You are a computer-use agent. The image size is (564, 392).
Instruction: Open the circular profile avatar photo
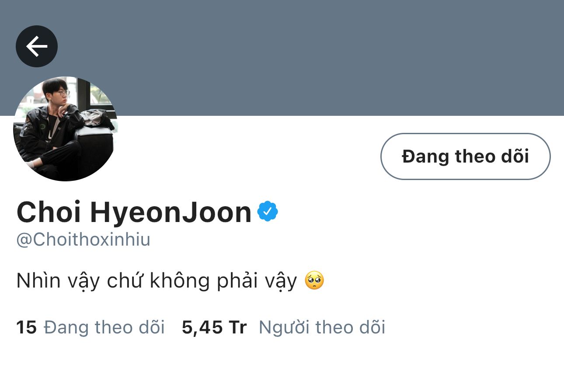[x=66, y=128]
